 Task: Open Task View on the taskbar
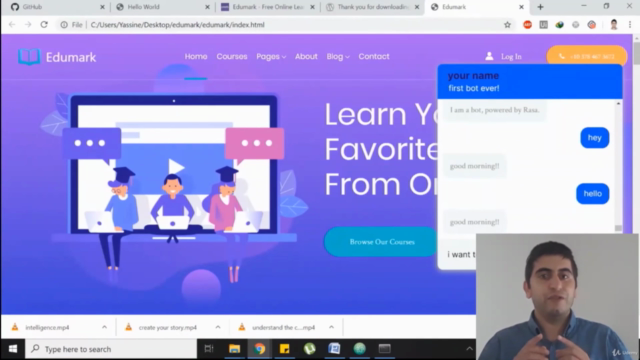coord(209,349)
